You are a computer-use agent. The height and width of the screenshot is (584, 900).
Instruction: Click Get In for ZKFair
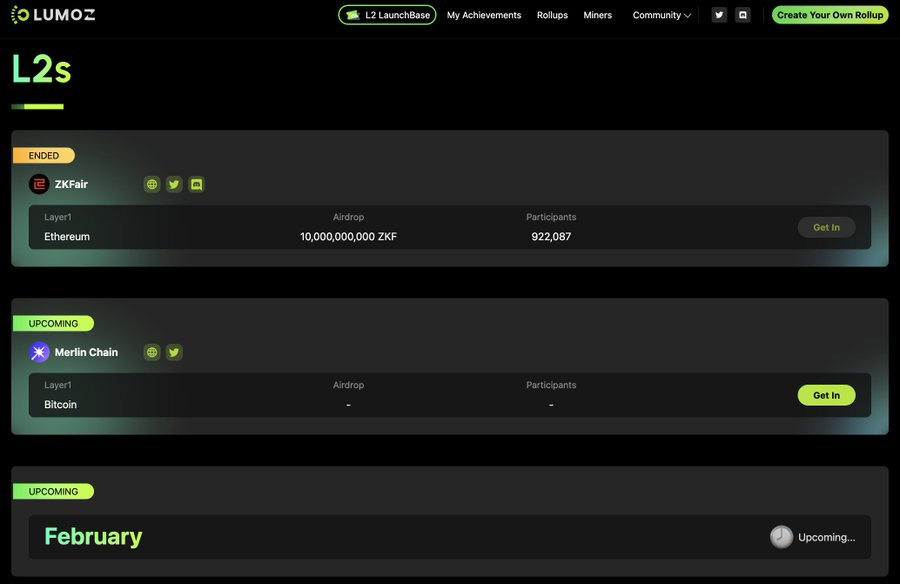[826, 227]
